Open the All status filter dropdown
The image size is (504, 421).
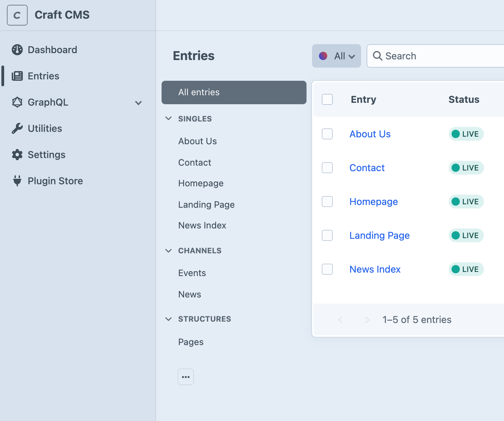pyautogui.click(x=337, y=56)
